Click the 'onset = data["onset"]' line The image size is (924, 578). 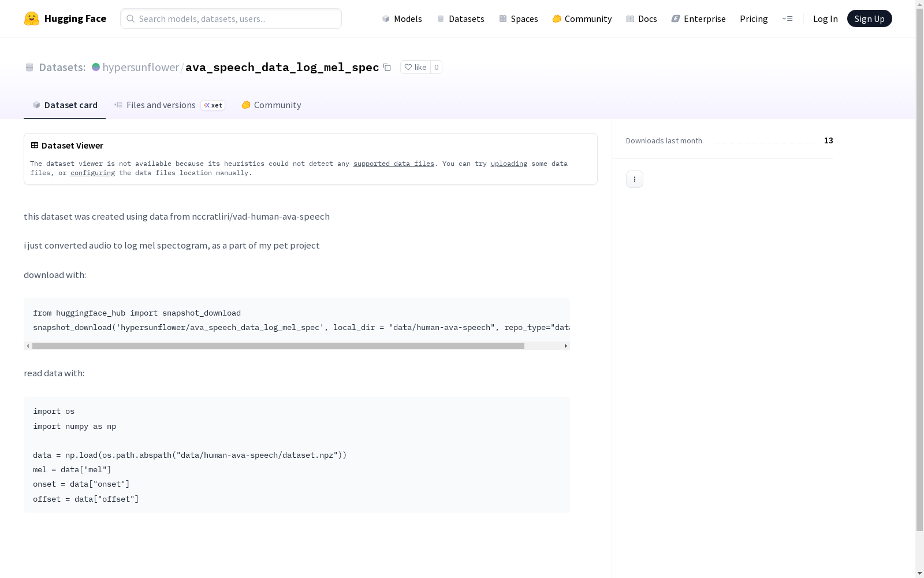click(81, 484)
